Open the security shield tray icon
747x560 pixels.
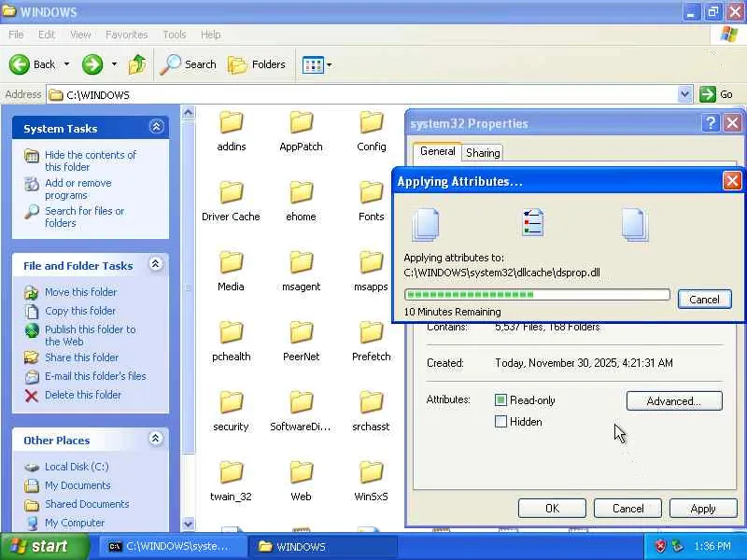[660, 546]
